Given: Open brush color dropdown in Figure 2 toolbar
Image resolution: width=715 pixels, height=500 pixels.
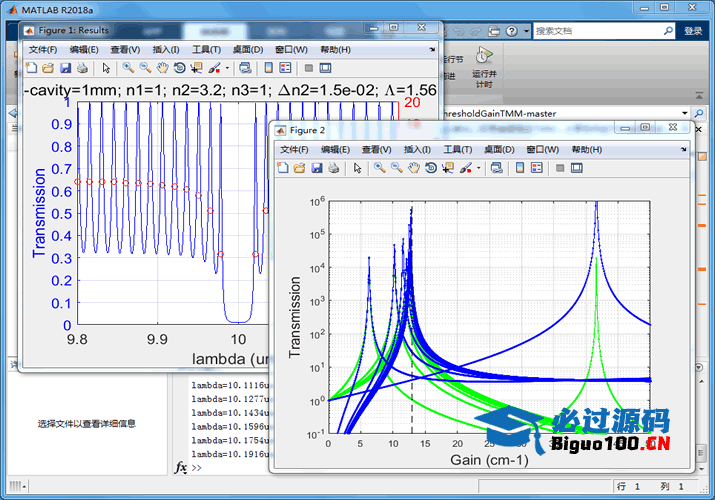Looking at the screenshot, I should (x=478, y=168).
